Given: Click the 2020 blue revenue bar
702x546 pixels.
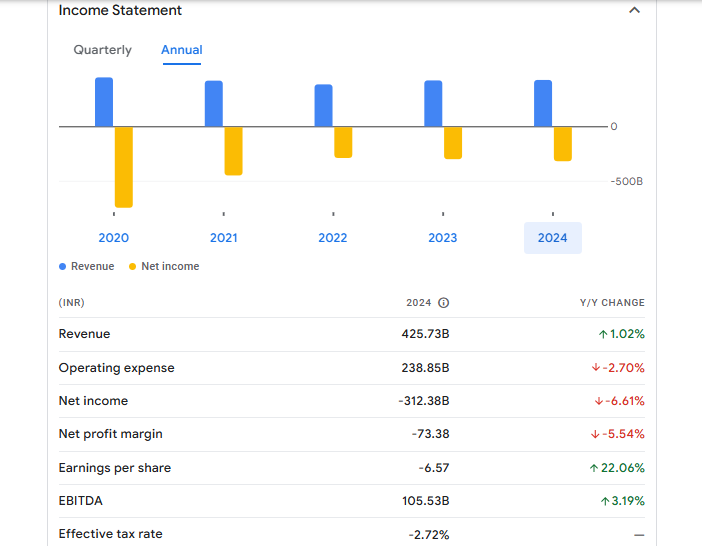Looking at the screenshot, I should tap(104, 102).
